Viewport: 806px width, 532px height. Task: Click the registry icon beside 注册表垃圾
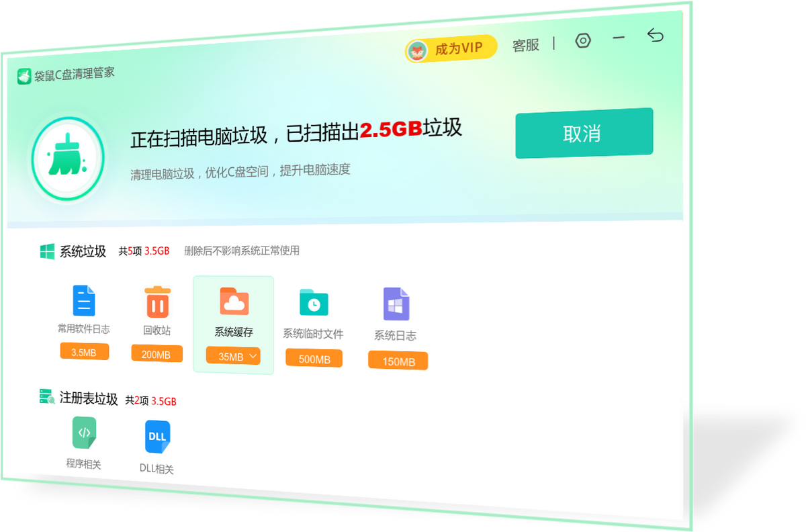coord(47,396)
